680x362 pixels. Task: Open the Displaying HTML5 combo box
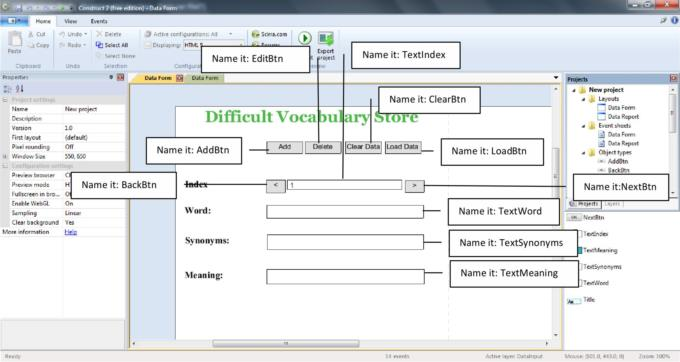click(213, 45)
